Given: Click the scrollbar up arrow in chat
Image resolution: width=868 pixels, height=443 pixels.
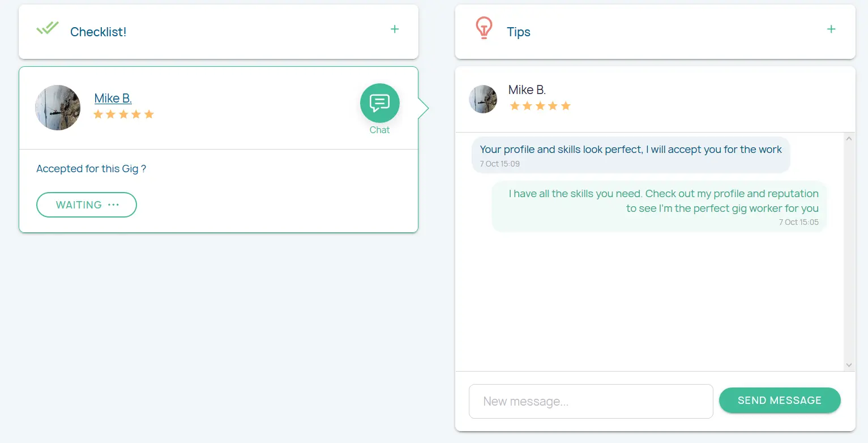Looking at the screenshot, I should 849,138.
